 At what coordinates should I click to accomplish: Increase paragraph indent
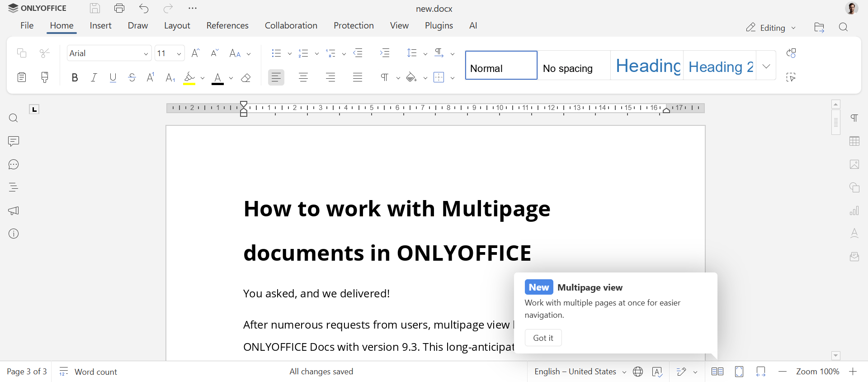(x=385, y=53)
